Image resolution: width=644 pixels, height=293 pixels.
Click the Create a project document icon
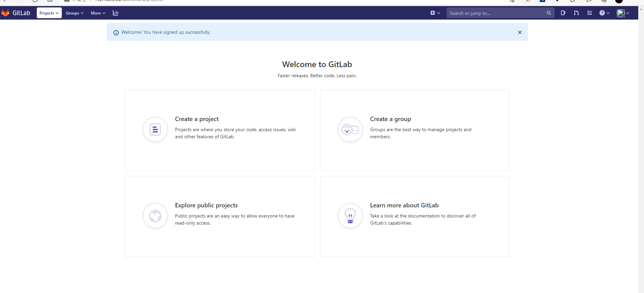click(155, 129)
